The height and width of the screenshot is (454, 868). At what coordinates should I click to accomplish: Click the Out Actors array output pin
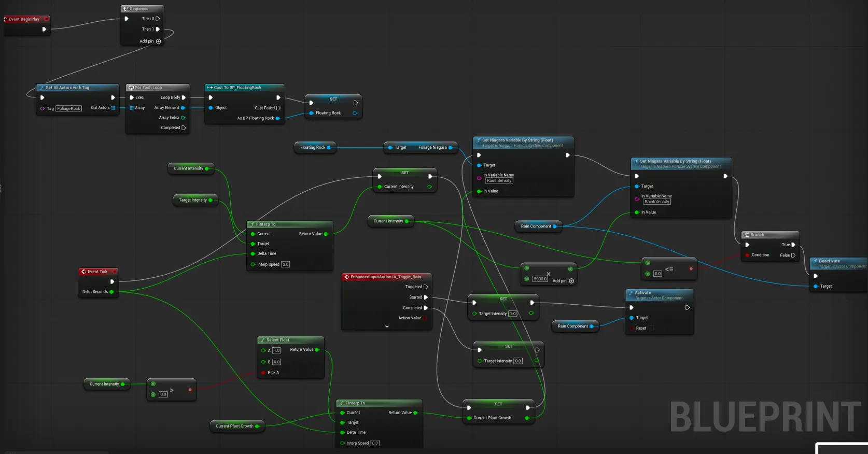pyautogui.click(x=113, y=108)
